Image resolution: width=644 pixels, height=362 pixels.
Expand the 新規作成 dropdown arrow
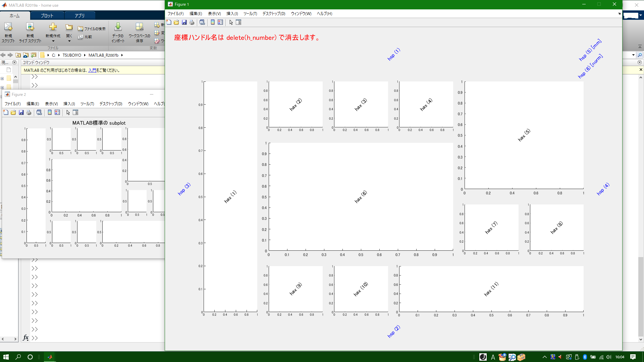click(53, 41)
